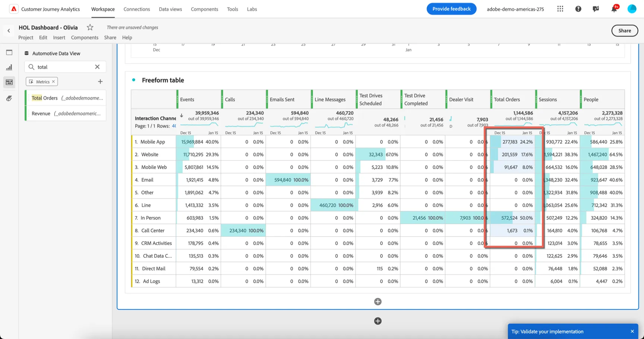Open the top Components navigation tab
Viewport: 644px width, 339px height.
click(204, 9)
